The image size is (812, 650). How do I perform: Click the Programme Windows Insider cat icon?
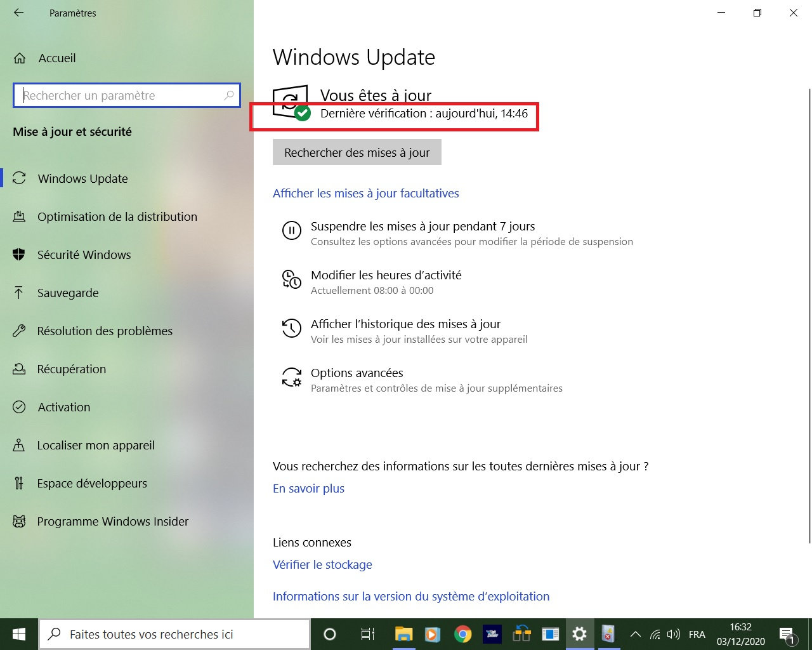point(19,522)
